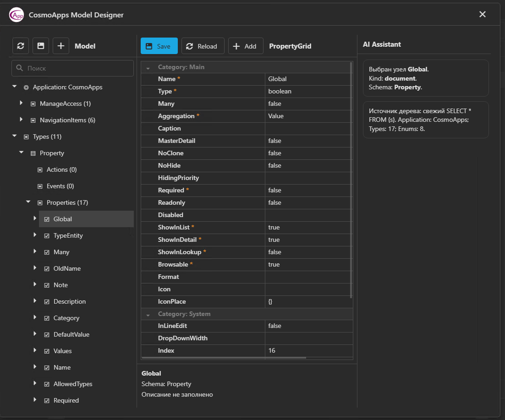Click the Application: CosmoApps node icon
The width and height of the screenshot is (505, 420).
click(x=26, y=87)
